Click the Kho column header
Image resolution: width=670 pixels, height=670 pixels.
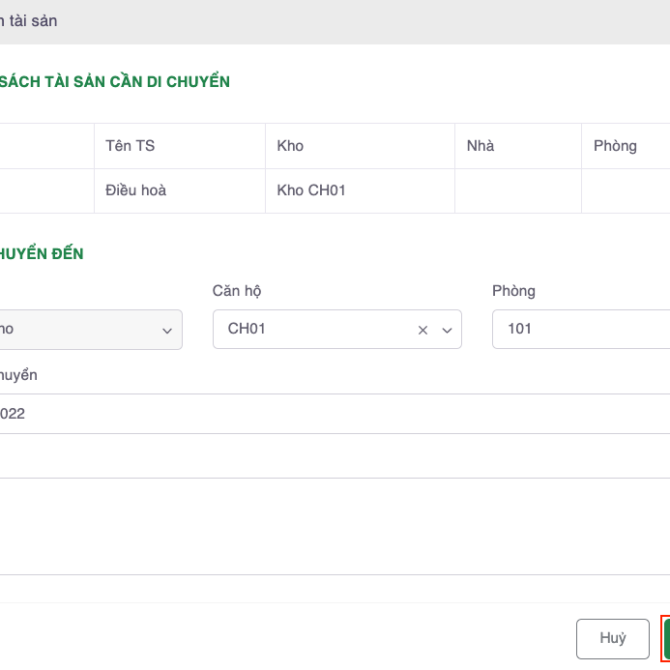point(290,146)
